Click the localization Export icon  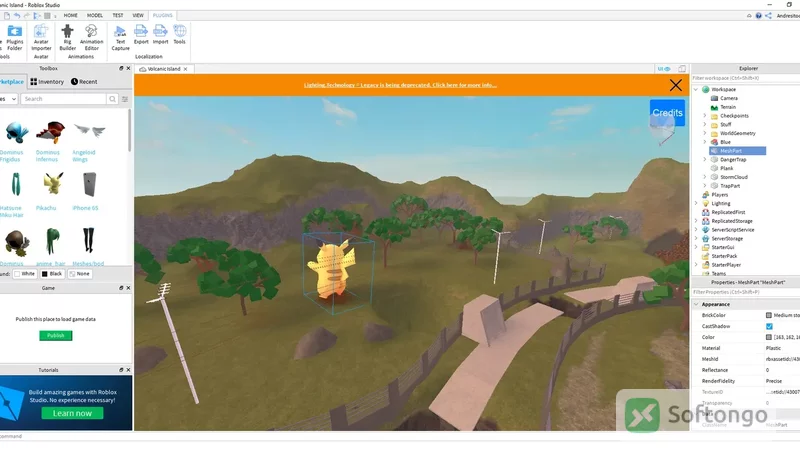point(141,34)
